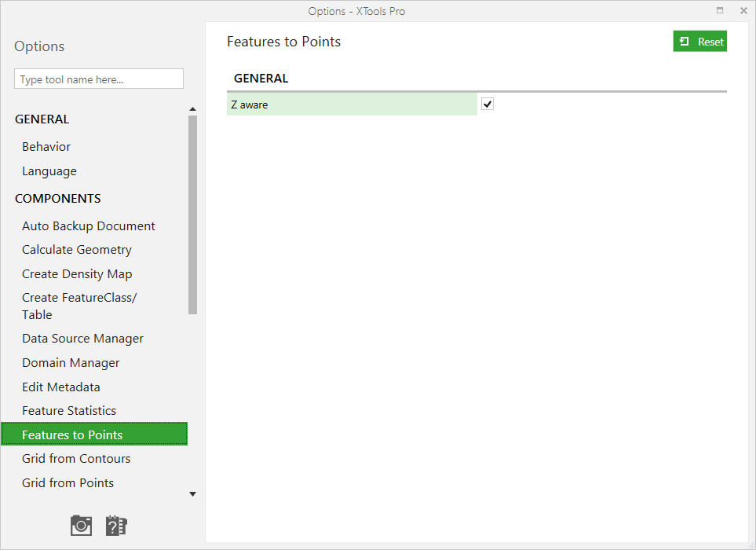Image resolution: width=756 pixels, height=550 pixels.
Task: Click the Reset button
Action: tap(699, 42)
